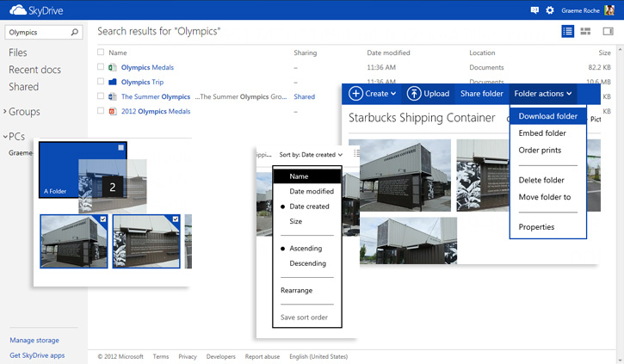The width and height of the screenshot is (624, 364).
Task: Expand the Groups section
Action: (x=7, y=112)
